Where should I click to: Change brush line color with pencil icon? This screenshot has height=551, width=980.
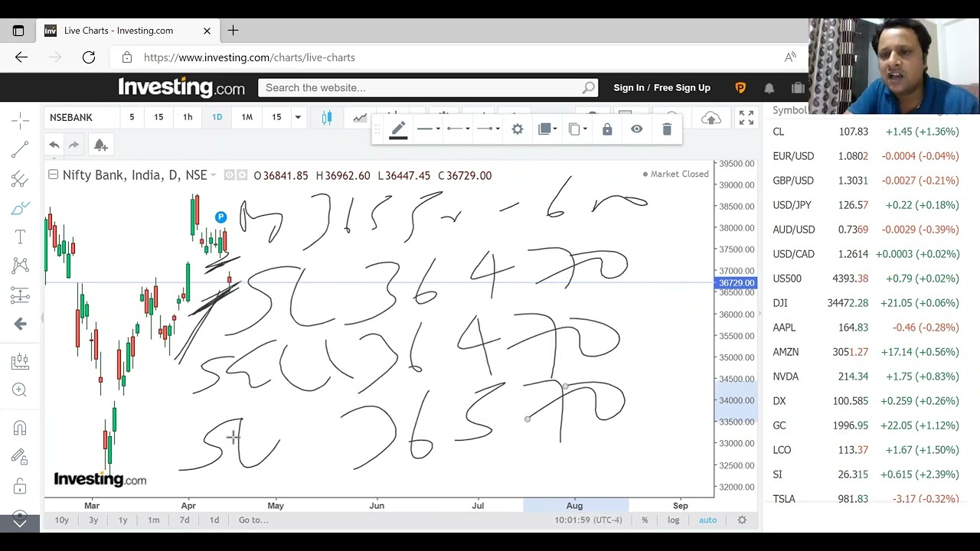398,129
